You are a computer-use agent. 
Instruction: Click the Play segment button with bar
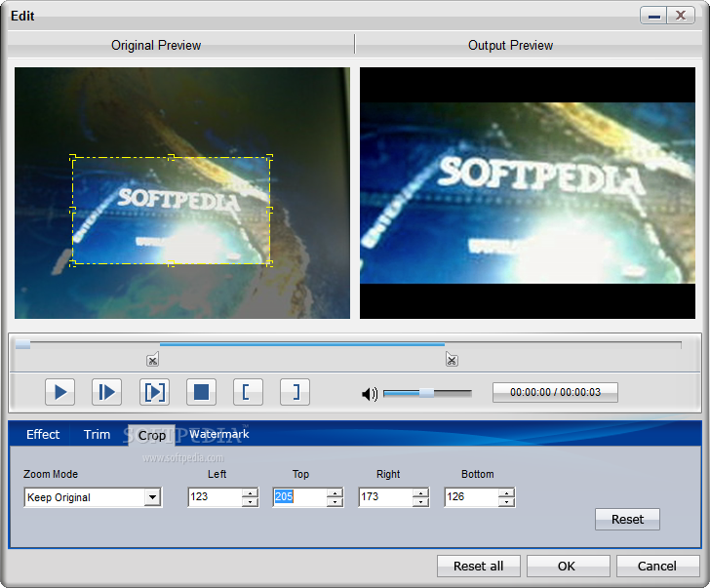[x=107, y=392]
